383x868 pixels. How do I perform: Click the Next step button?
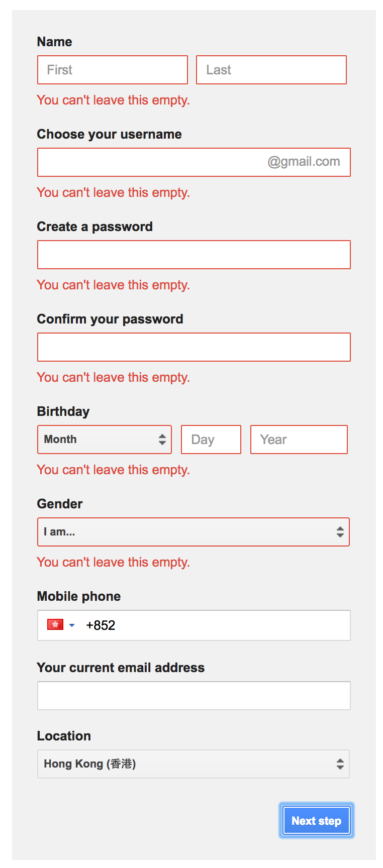317,820
